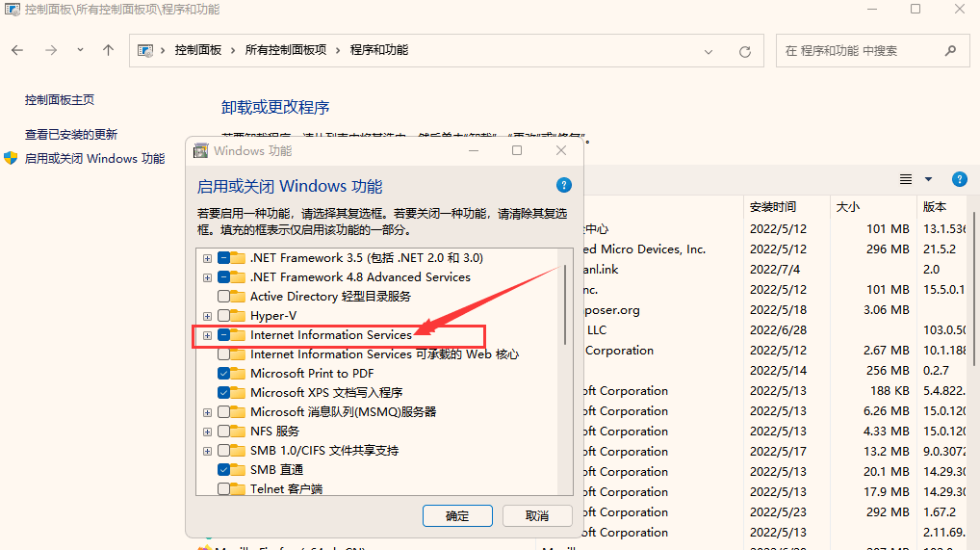Image resolution: width=980 pixels, height=550 pixels.
Task: Expand NFS 服务 node
Action: point(207,432)
